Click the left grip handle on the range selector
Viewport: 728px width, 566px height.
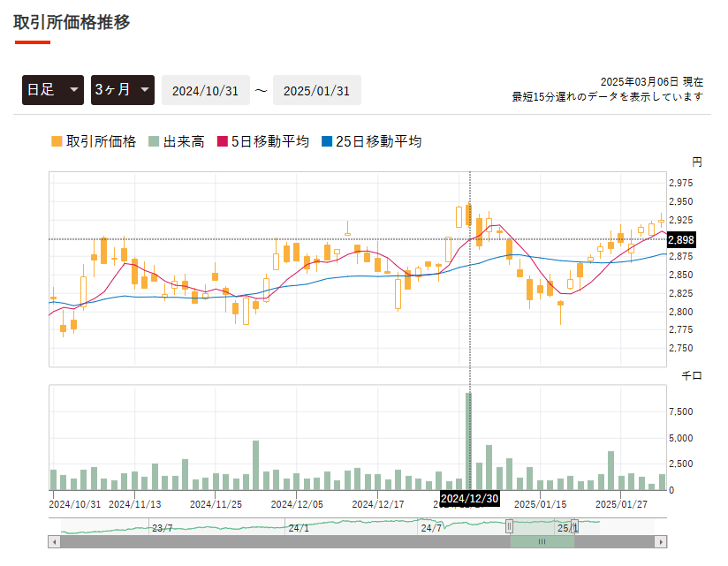[x=510, y=526]
